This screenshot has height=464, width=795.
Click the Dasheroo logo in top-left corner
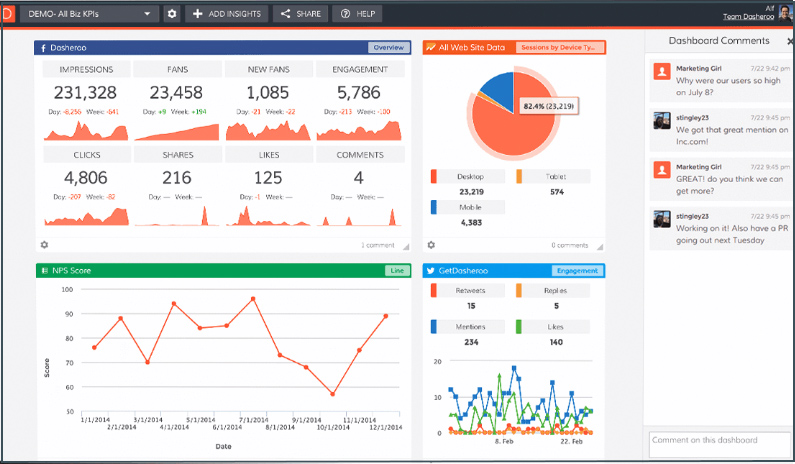7,14
